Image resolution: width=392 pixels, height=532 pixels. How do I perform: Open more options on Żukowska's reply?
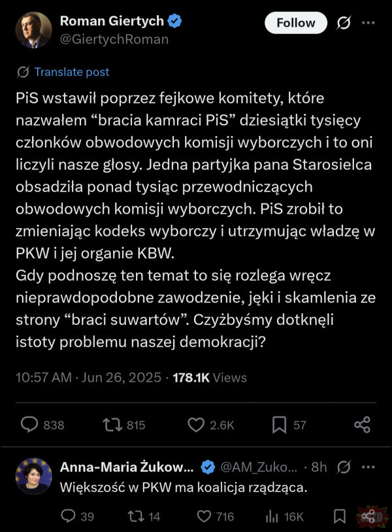[x=368, y=467]
